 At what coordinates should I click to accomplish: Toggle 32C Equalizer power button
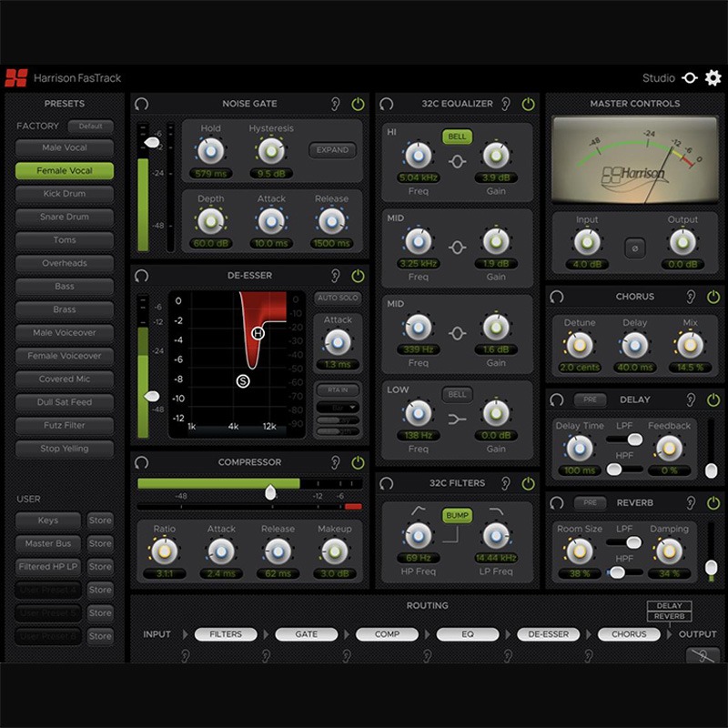click(x=529, y=104)
